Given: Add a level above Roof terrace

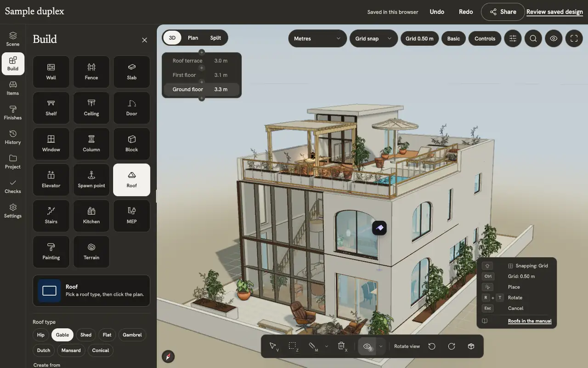Looking at the screenshot, I should 201,52.
